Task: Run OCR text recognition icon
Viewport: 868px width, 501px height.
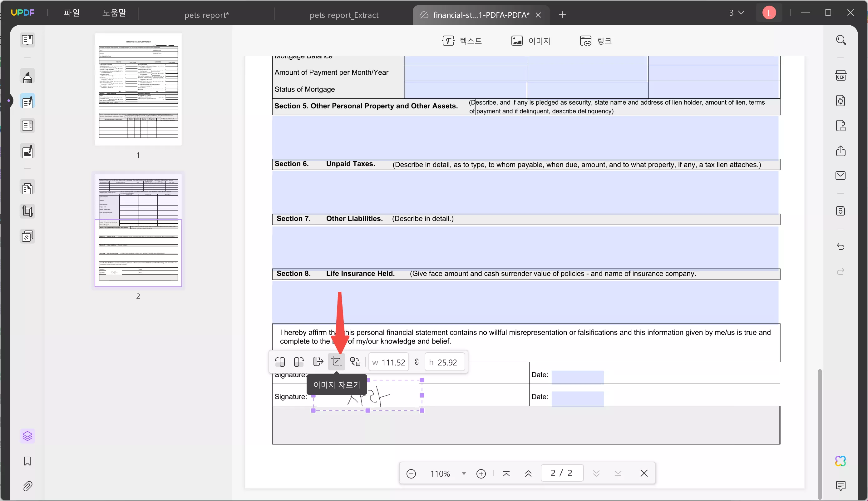Action: 841,76
